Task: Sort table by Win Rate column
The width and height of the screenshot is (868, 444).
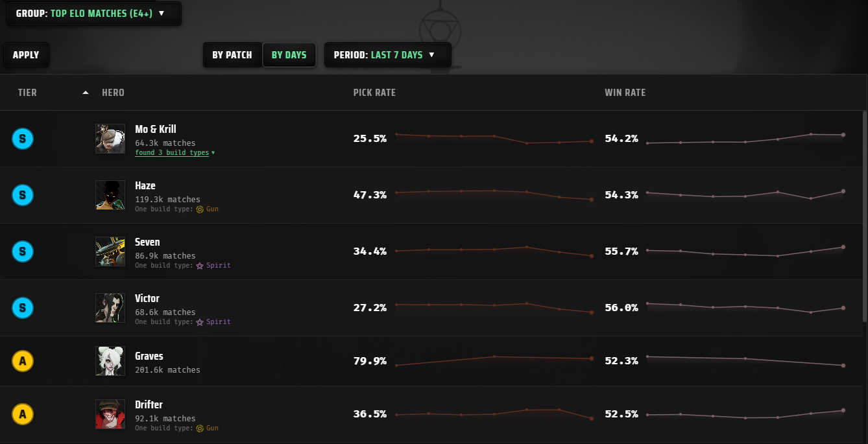Action: point(625,93)
